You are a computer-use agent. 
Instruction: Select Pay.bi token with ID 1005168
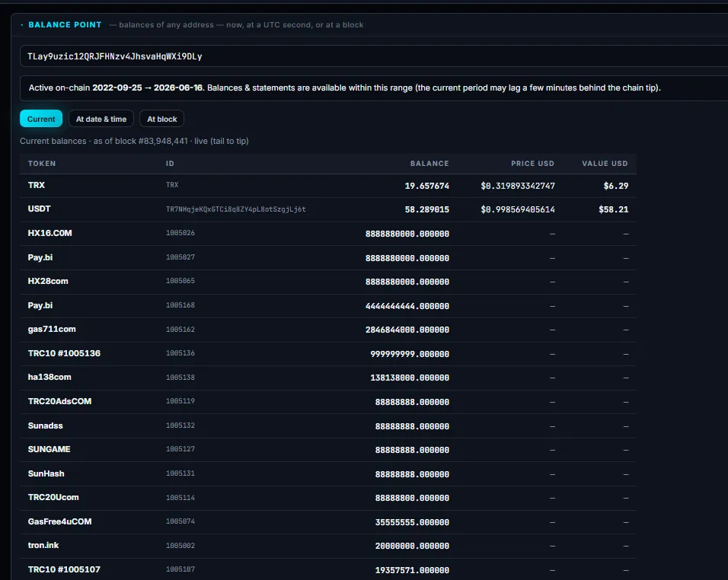point(40,305)
